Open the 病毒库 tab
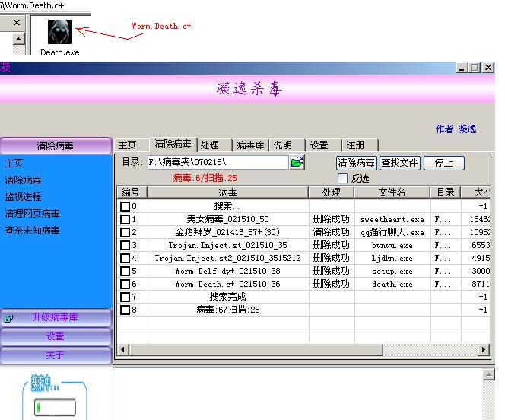Screen dimensions: 505x420 (250, 145)
